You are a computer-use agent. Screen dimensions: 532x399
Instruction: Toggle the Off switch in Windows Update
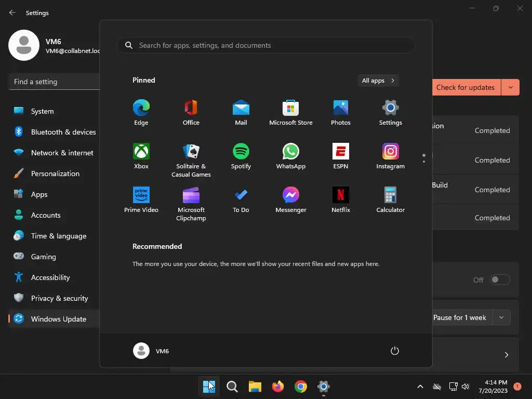(x=500, y=280)
